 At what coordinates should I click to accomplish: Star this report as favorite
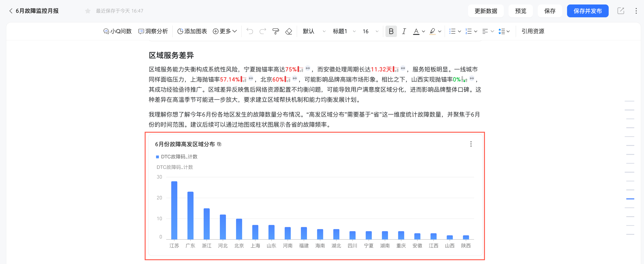coord(88,11)
